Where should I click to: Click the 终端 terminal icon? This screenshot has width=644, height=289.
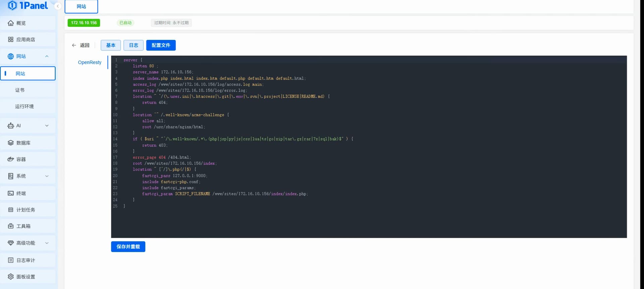coord(11,193)
